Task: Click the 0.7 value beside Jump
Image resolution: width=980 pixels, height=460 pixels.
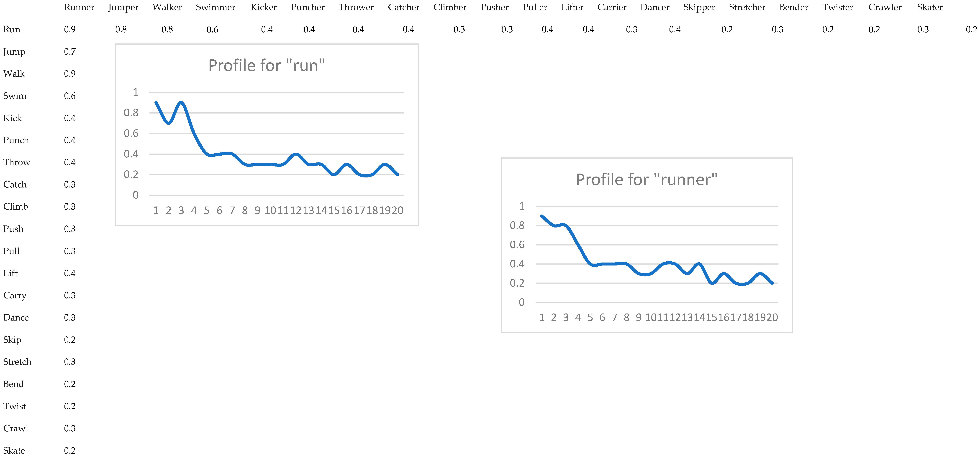Action: pyautogui.click(x=70, y=52)
